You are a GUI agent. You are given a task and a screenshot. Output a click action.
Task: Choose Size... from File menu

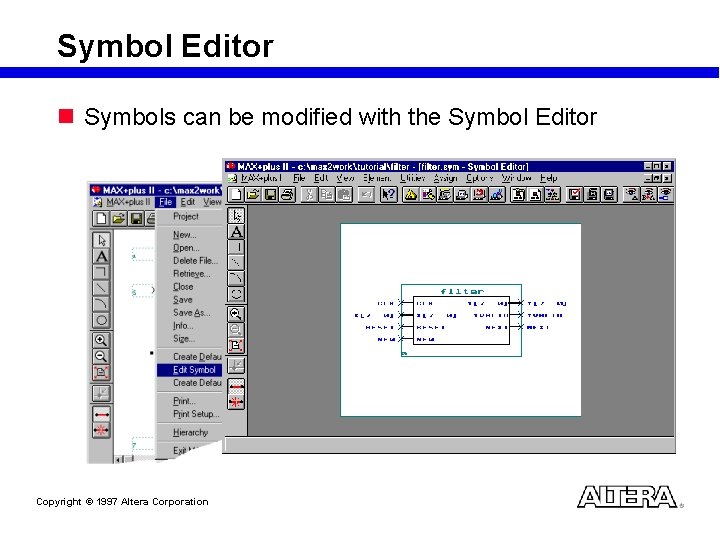pos(189,339)
